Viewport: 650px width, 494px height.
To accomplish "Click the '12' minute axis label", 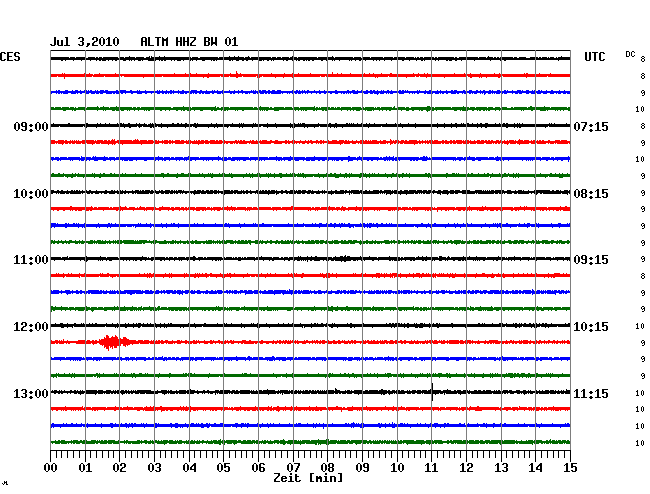I will (466, 467).
